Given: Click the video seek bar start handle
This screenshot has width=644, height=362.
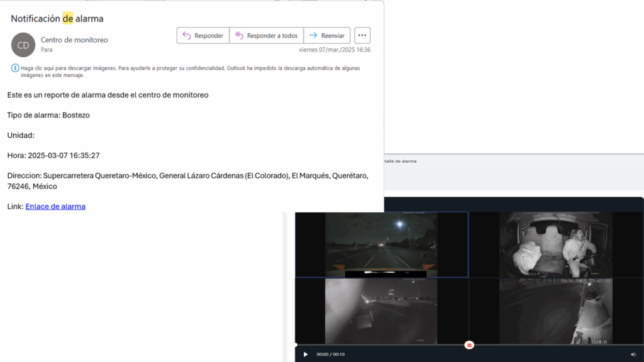Looking at the screenshot, I should pos(296,345).
